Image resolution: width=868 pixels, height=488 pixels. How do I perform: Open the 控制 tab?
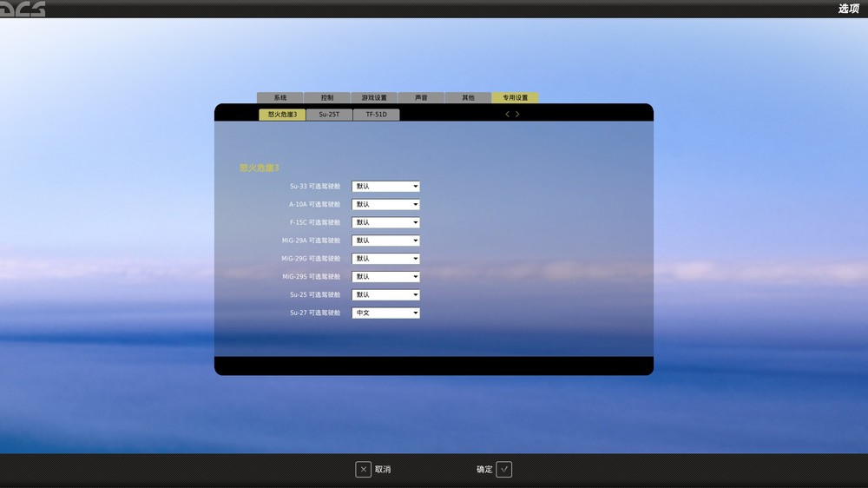click(327, 97)
